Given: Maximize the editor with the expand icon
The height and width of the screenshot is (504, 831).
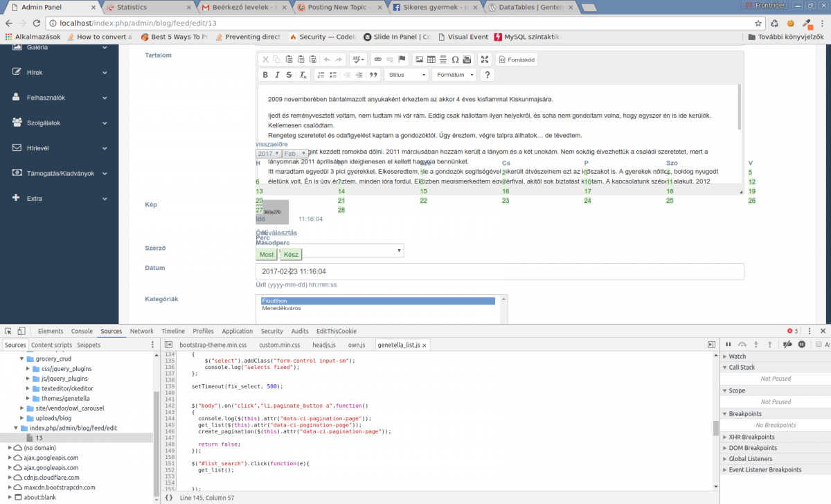Looking at the screenshot, I should click(485, 60).
